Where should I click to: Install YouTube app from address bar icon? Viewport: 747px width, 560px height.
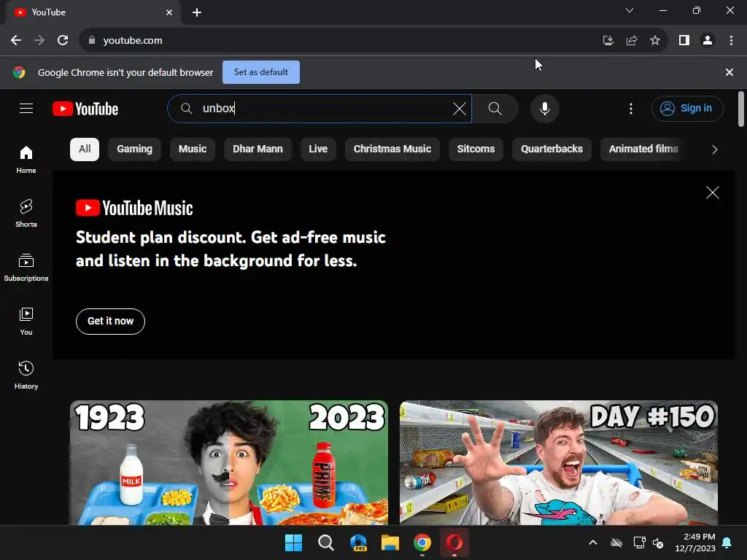tap(608, 41)
